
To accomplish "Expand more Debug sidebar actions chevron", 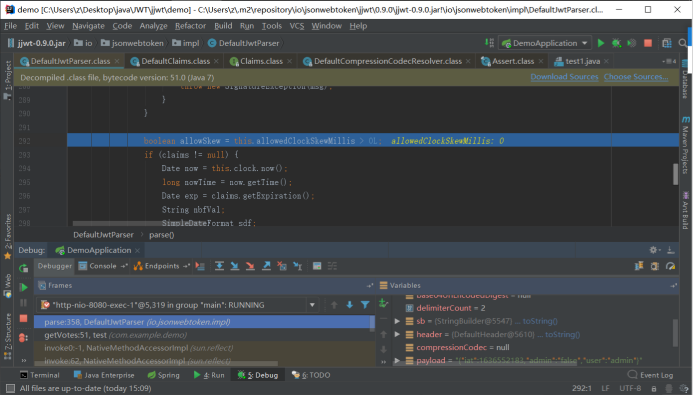I will [x=23, y=361].
